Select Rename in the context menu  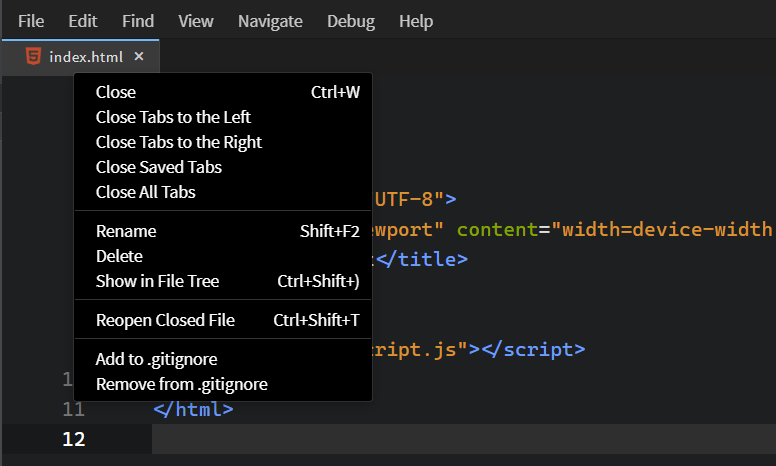[x=223, y=231]
